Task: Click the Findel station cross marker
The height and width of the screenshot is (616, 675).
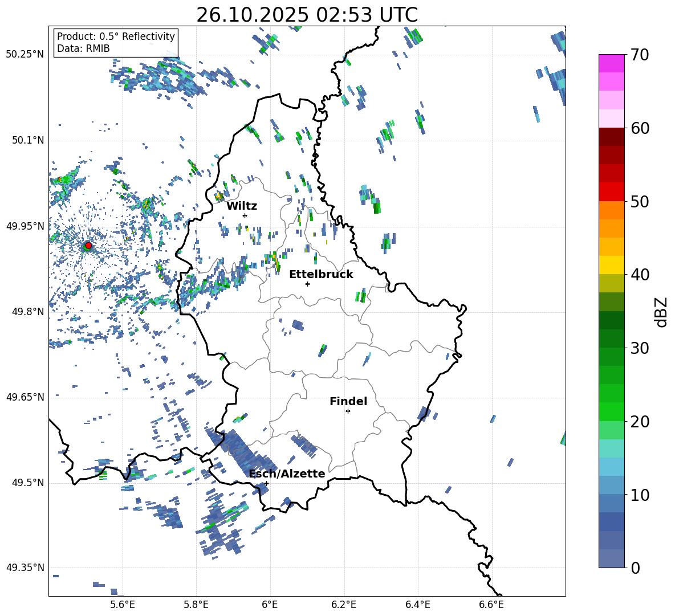Action: click(x=348, y=411)
